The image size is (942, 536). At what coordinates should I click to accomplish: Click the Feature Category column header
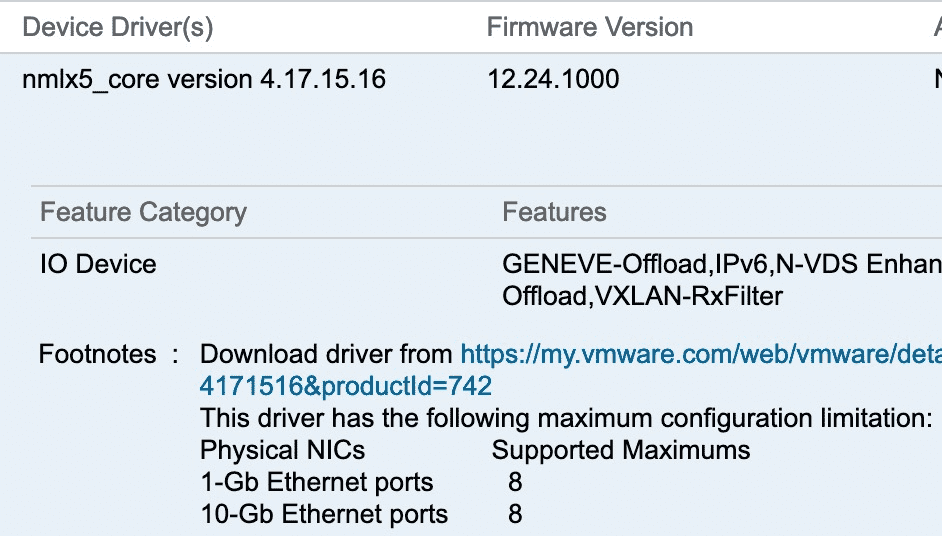click(x=144, y=213)
